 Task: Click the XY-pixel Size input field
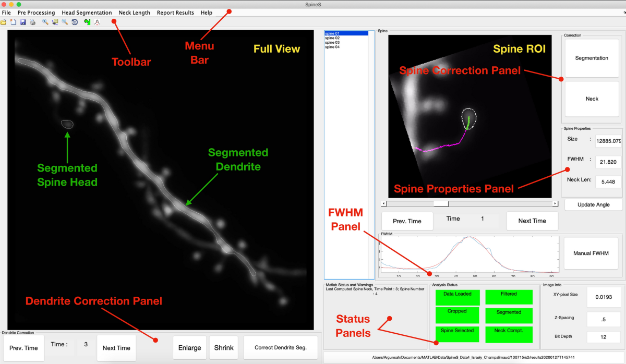tap(603, 297)
